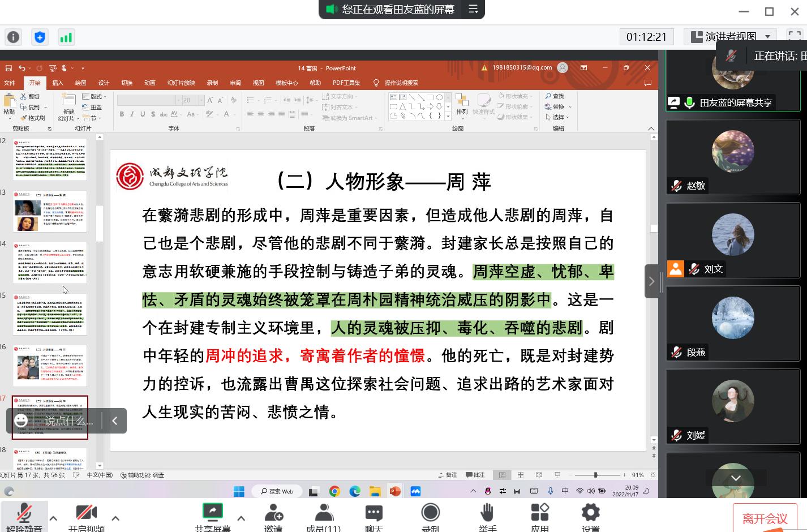This screenshot has height=532, width=807.
Task: Open the apps (应用) icon
Action: pos(539,516)
